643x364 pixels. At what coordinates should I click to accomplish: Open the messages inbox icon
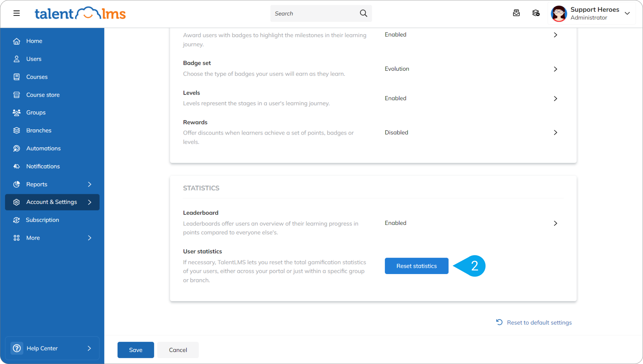click(x=516, y=13)
